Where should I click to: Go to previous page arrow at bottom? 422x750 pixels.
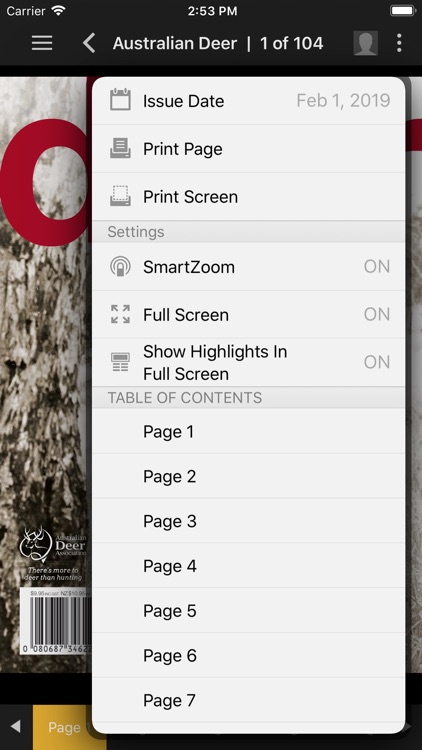(15, 727)
